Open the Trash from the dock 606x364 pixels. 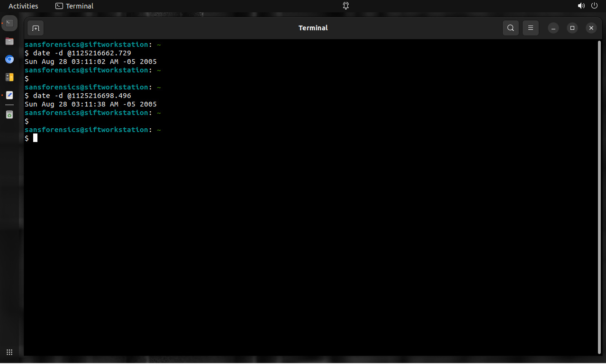(x=9, y=115)
